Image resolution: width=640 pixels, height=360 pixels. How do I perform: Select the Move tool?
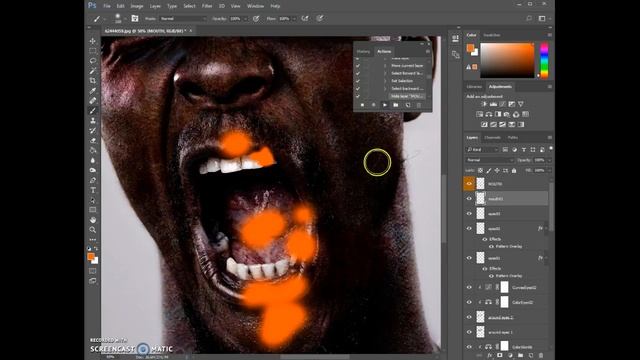coord(93,41)
